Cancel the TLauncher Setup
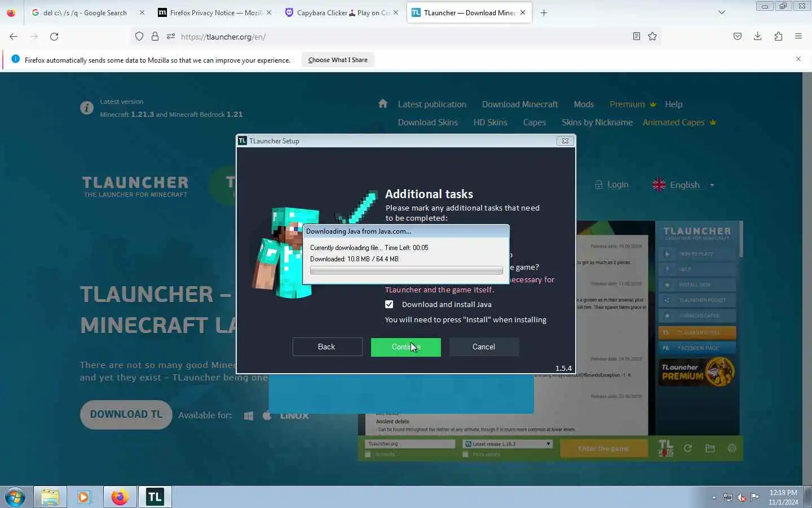The width and height of the screenshot is (812, 508). pyautogui.click(x=484, y=347)
